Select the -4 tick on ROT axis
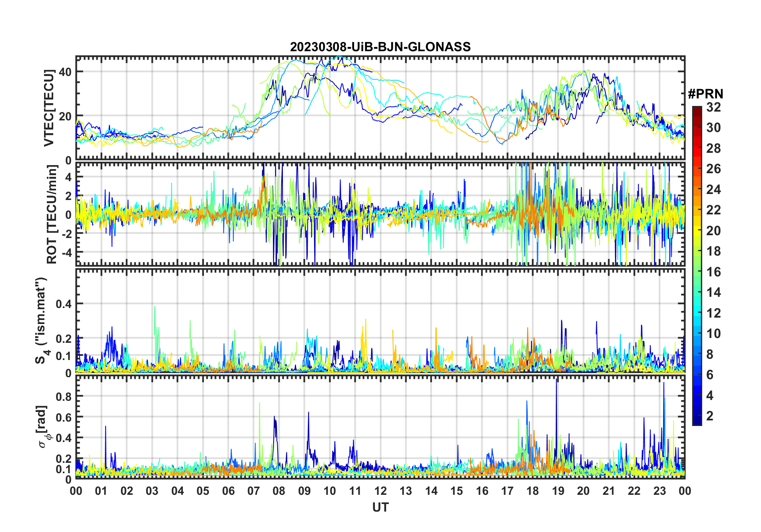The width and height of the screenshot is (761, 532). [x=66, y=253]
